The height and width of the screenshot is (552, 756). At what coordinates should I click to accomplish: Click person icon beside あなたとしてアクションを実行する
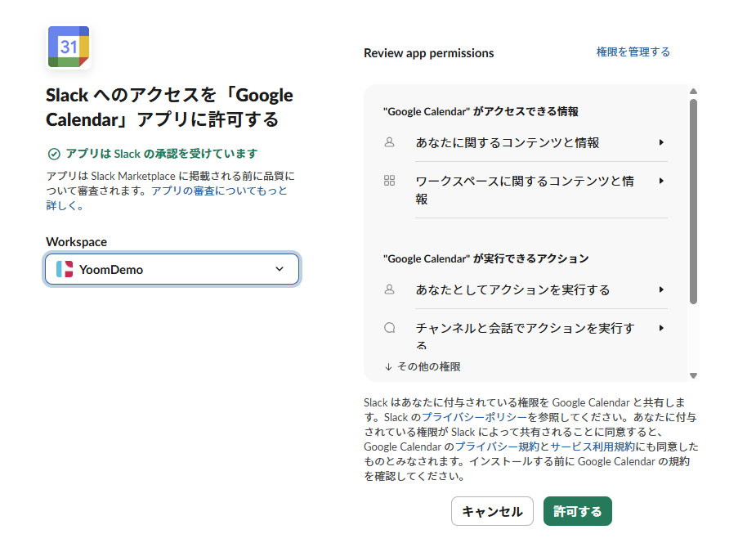point(390,289)
